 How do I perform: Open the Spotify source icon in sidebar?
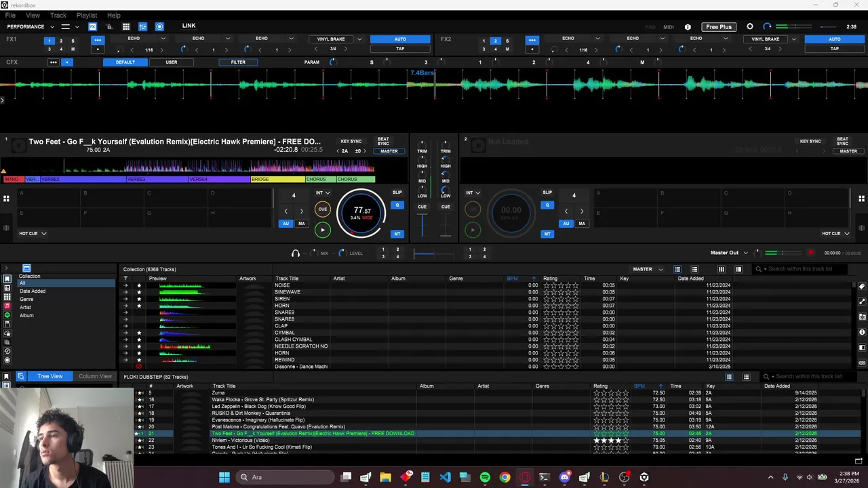7,315
